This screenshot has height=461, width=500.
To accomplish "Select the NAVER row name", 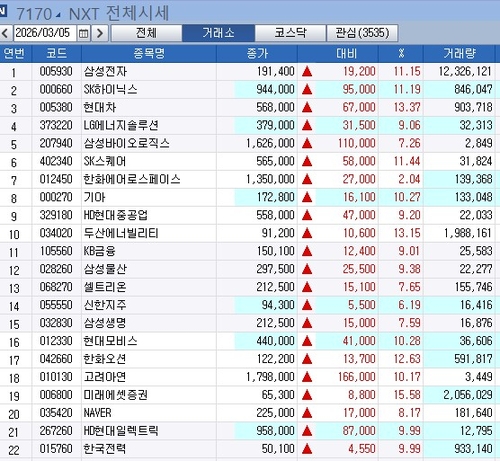I will click(x=97, y=413).
